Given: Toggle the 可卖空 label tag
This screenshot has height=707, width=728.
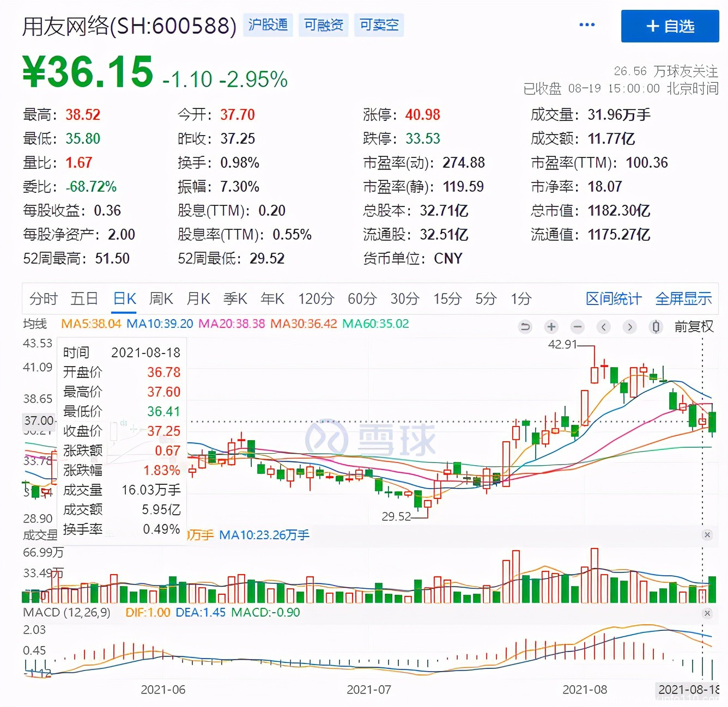Looking at the screenshot, I should (x=379, y=25).
